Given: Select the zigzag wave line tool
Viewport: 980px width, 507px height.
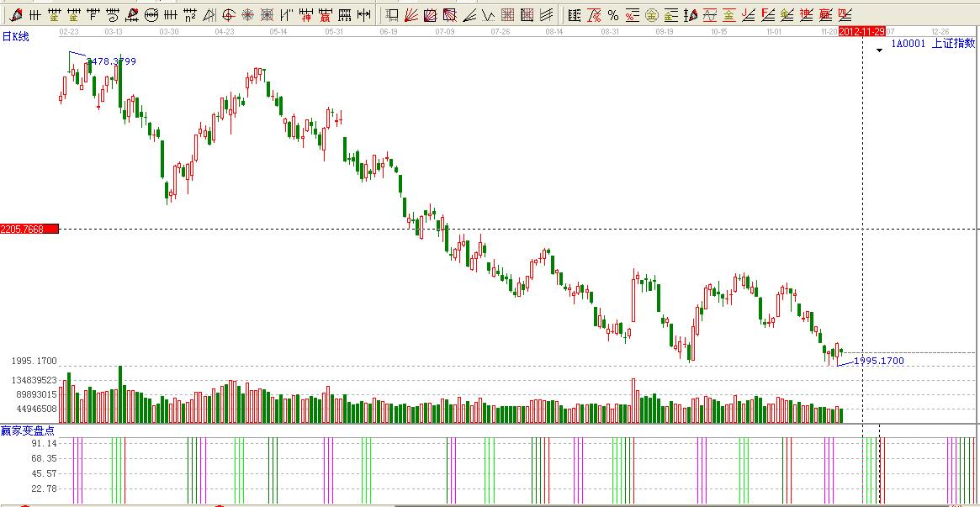Looking at the screenshot, I should tap(488, 14).
